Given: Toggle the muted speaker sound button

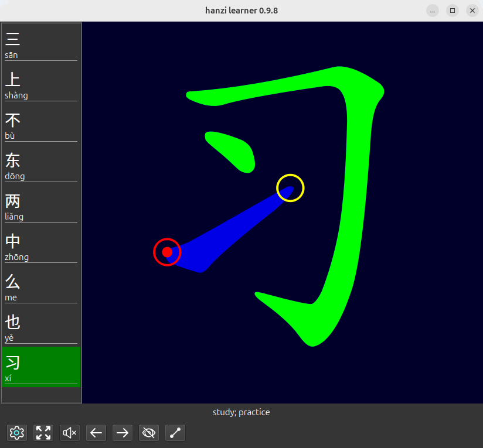Looking at the screenshot, I should 70,433.
